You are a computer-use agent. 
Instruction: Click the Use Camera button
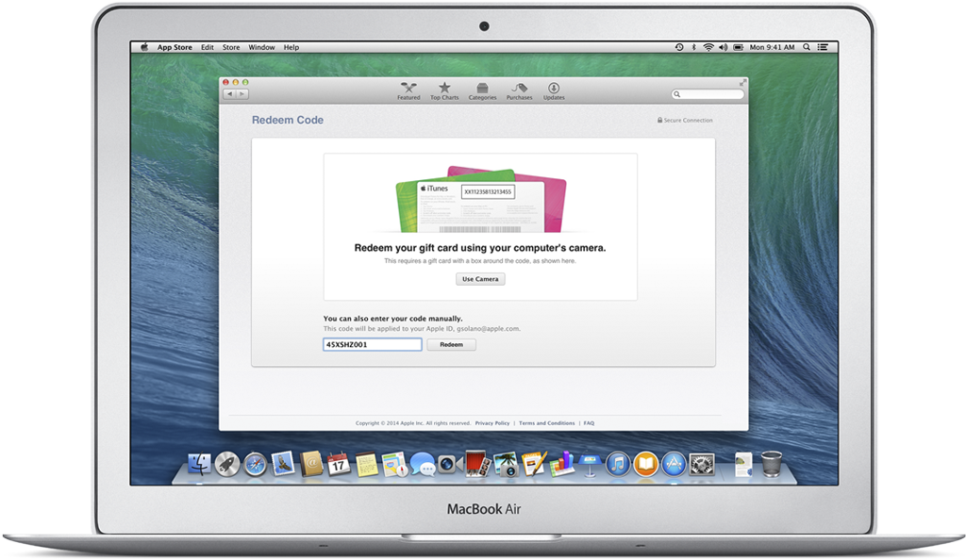[x=480, y=279]
